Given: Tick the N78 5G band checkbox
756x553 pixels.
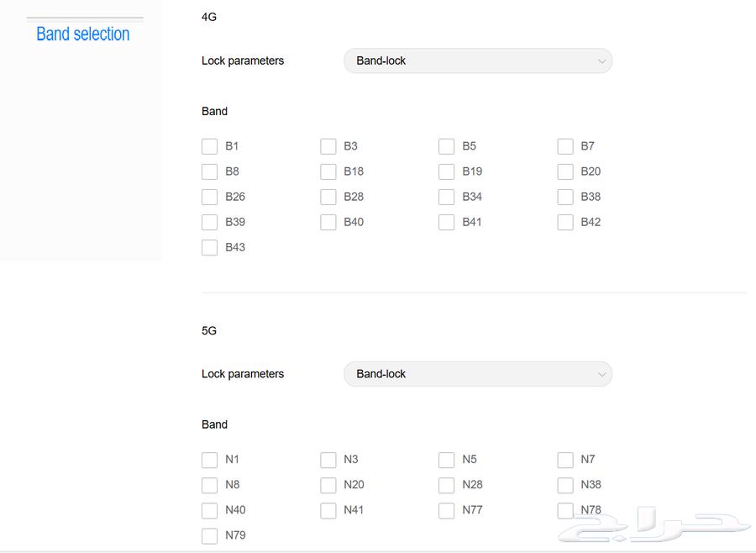Looking at the screenshot, I should [x=565, y=510].
